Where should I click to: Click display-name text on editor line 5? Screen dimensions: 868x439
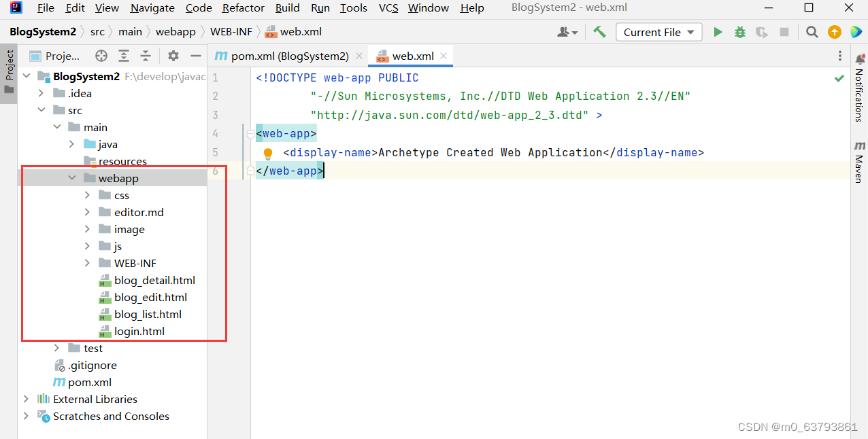coord(331,152)
